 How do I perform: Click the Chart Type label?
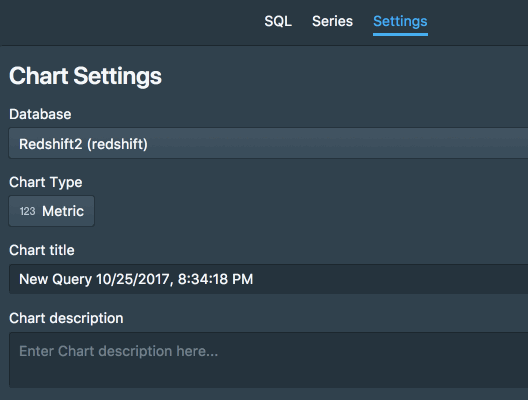(45, 182)
